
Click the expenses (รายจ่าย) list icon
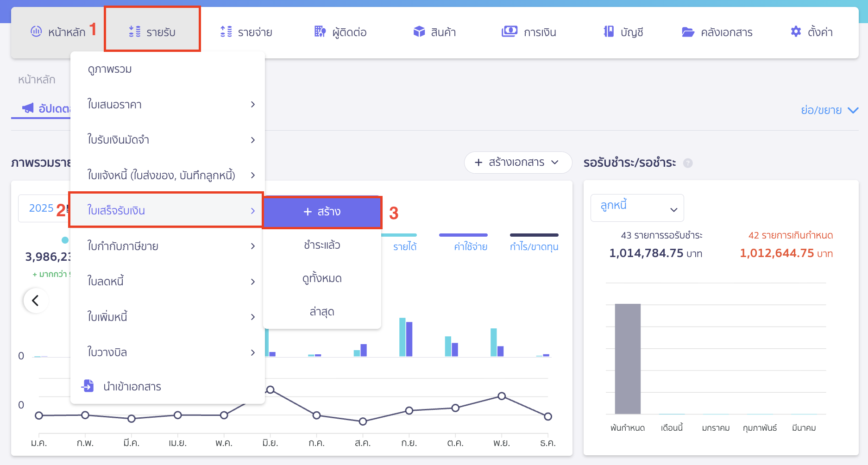pyautogui.click(x=226, y=31)
